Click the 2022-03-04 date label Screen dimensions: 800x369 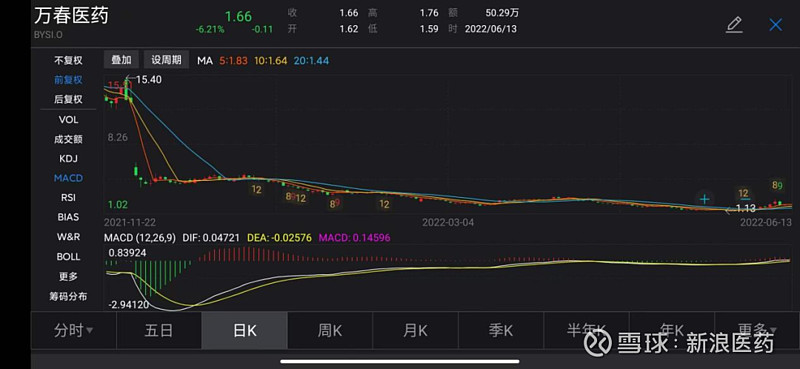tap(448, 223)
